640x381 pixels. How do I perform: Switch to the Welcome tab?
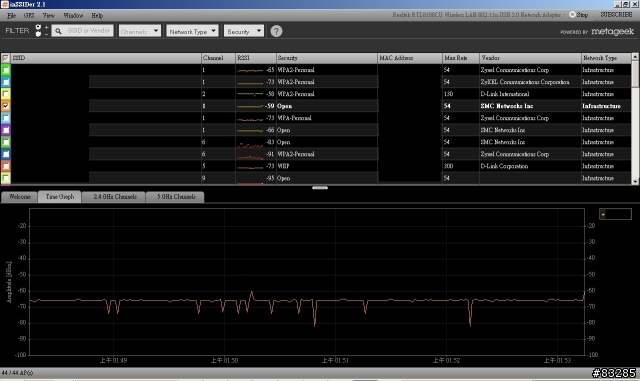(20, 197)
